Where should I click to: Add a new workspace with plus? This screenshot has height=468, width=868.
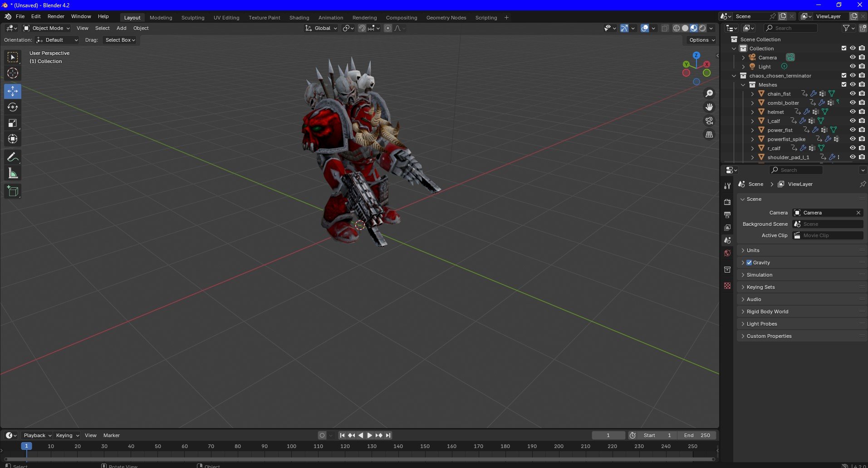506,18
